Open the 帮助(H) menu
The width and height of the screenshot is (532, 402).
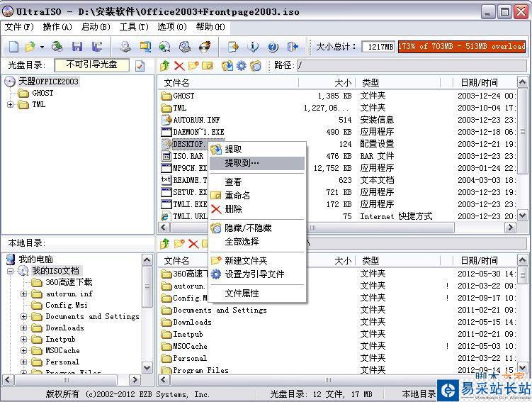pyautogui.click(x=210, y=27)
